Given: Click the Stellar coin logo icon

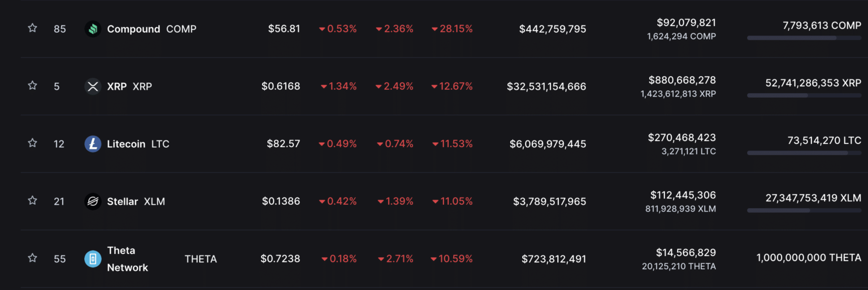Looking at the screenshot, I should [93, 201].
